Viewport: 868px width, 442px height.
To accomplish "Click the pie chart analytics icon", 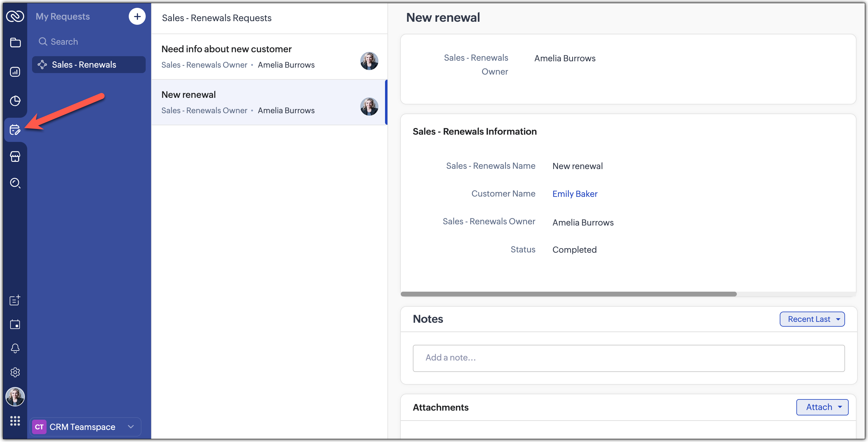I will click(x=15, y=101).
